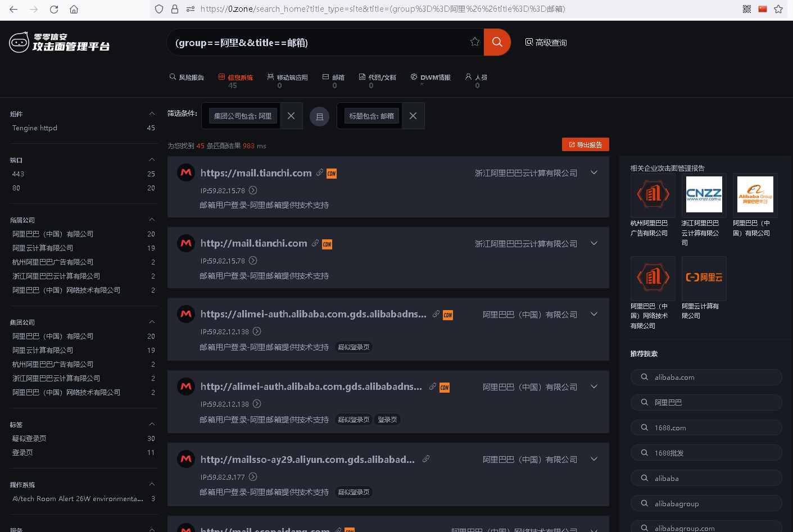Switch to 邮箱 tab

pyautogui.click(x=333, y=78)
